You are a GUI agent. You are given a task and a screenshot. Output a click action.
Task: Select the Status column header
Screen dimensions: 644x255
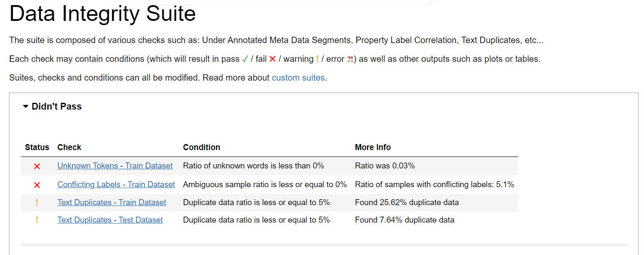click(x=37, y=147)
